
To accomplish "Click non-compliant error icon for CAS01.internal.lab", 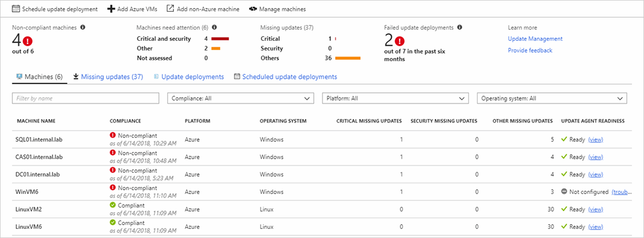I will click(x=113, y=154).
